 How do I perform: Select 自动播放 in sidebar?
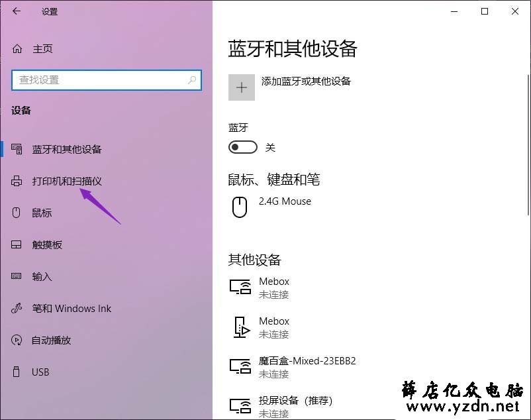point(51,340)
